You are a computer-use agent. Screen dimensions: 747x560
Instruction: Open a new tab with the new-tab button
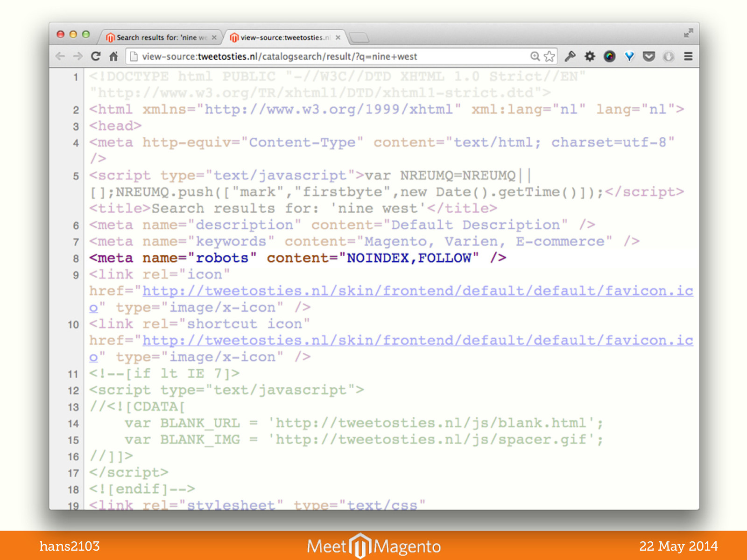point(359,37)
